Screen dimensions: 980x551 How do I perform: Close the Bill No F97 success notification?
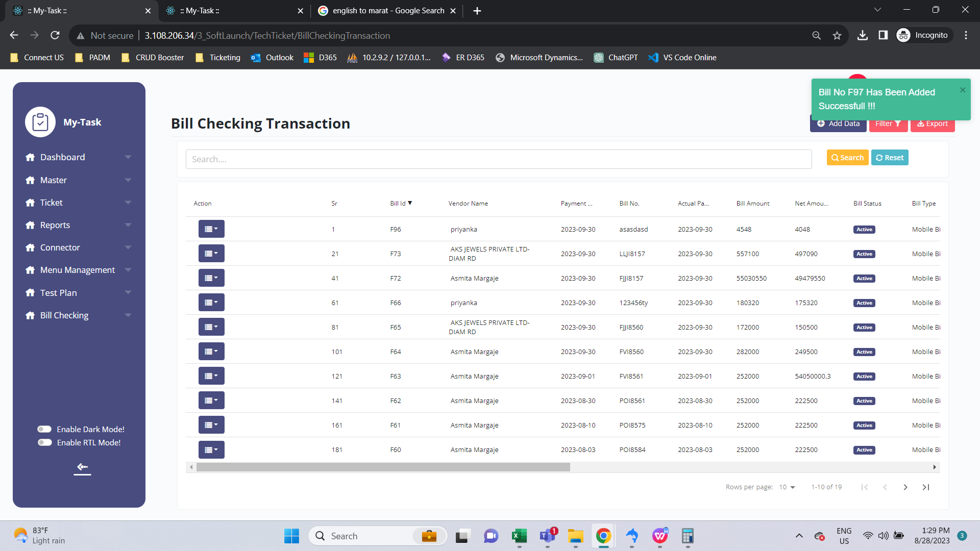[x=963, y=90]
